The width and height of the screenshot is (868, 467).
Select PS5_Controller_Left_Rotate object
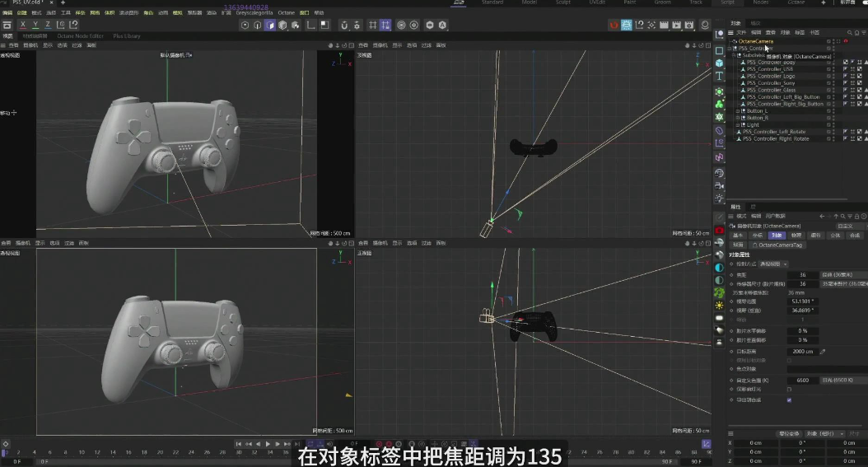774,132
